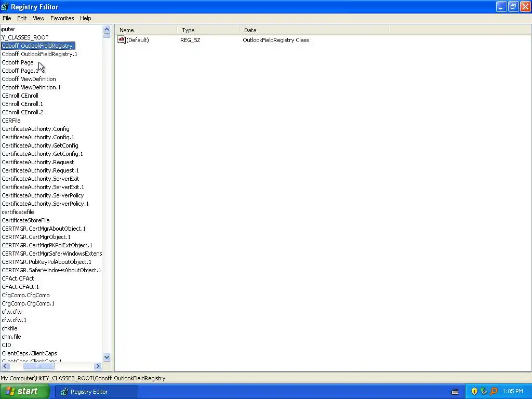Open the Favorites menu
The image size is (532, 399).
tap(62, 18)
